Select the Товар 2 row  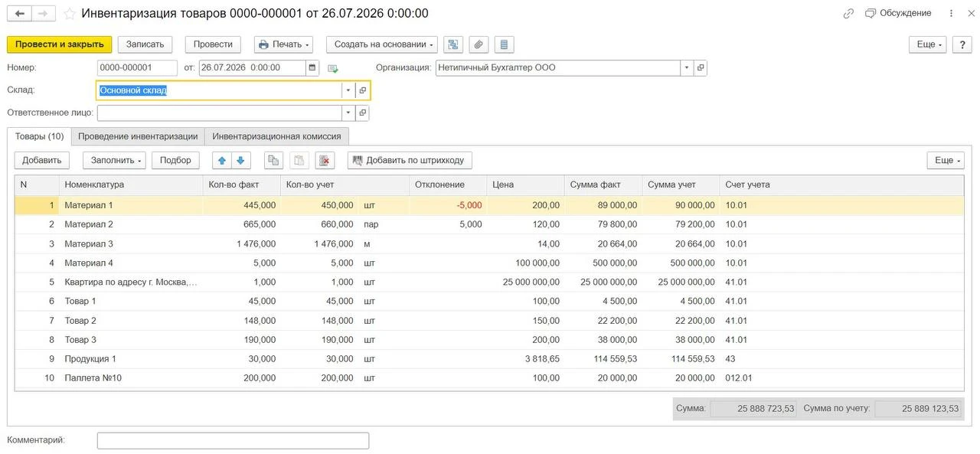point(489,320)
